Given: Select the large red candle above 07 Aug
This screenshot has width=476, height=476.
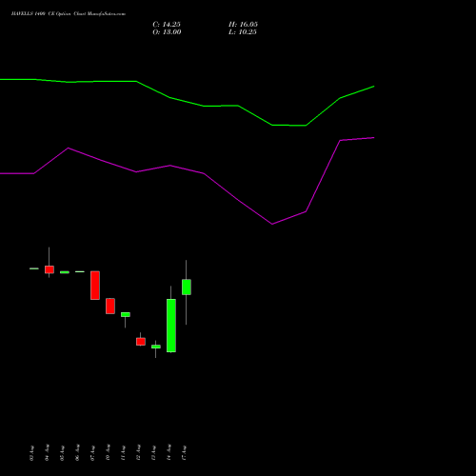Looking at the screenshot, I should pyautogui.click(x=95, y=286).
